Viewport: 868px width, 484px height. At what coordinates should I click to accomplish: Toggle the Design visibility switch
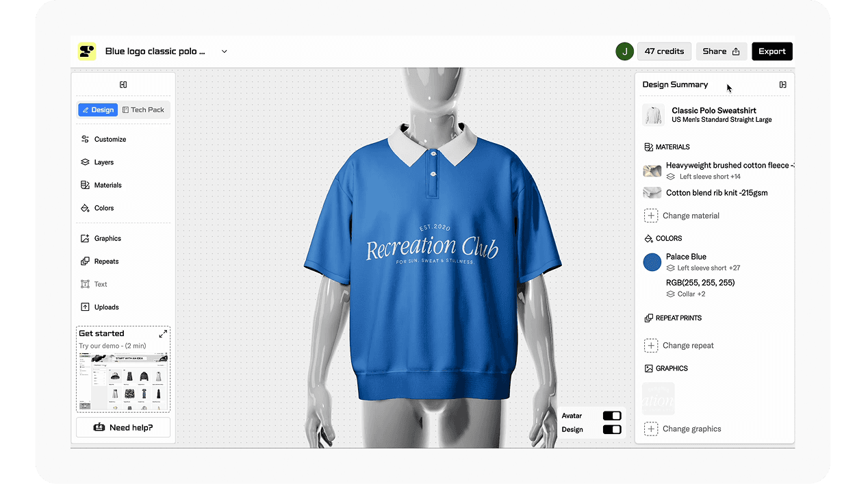611,430
